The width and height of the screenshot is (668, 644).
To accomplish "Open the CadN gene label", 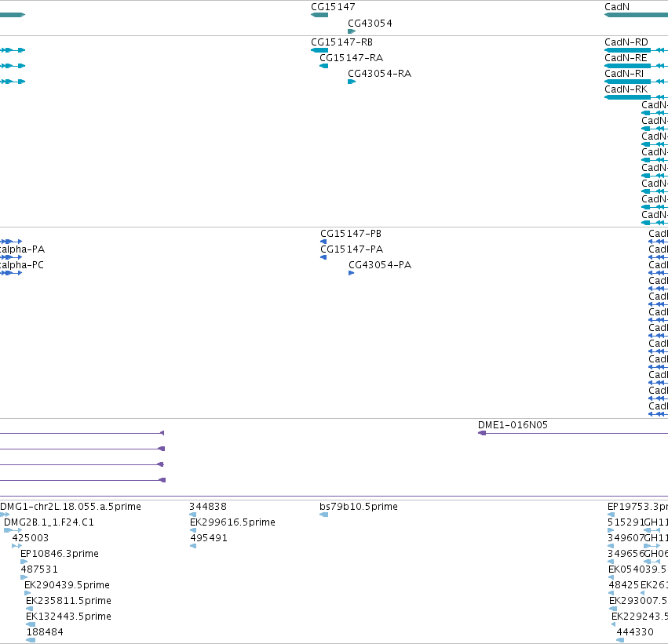I will coord(616,7).
